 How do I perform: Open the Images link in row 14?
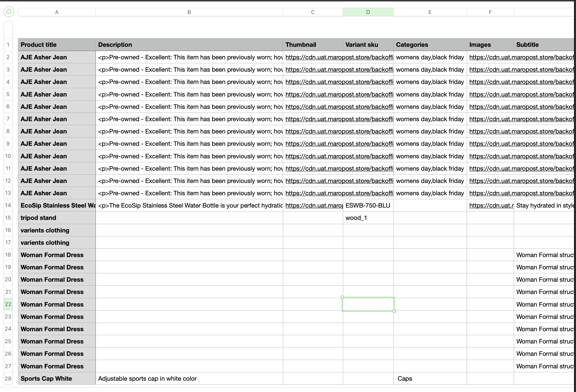pos(491,206)
